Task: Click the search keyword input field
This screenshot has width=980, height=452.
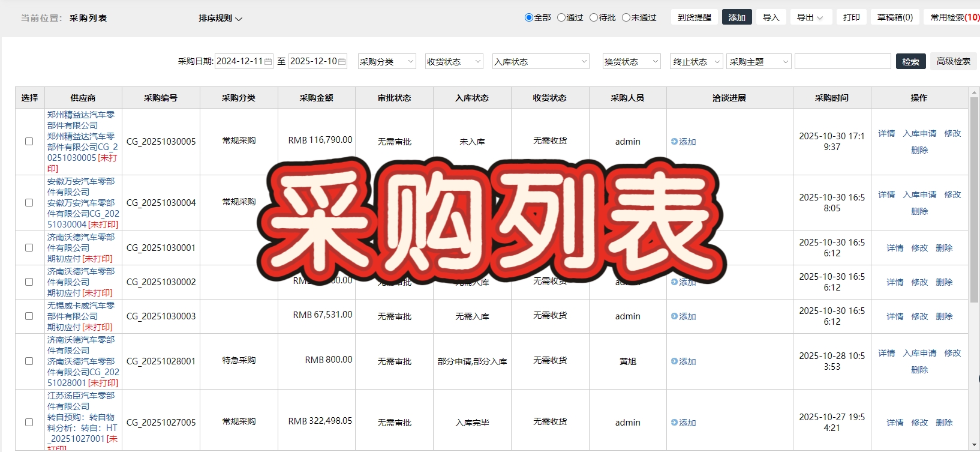Action: click(x=843, y=61)
